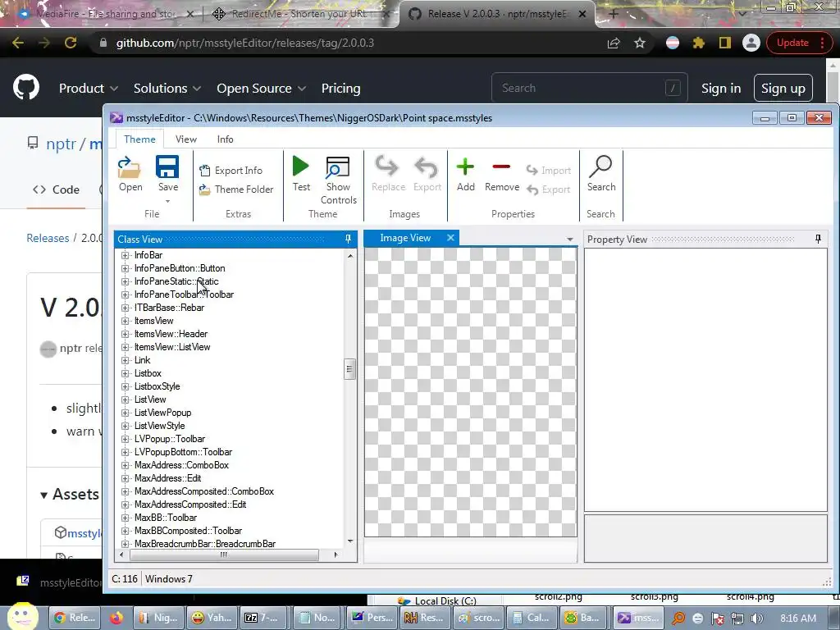Click Class View vertical scroll thumb

click(349, 369)
